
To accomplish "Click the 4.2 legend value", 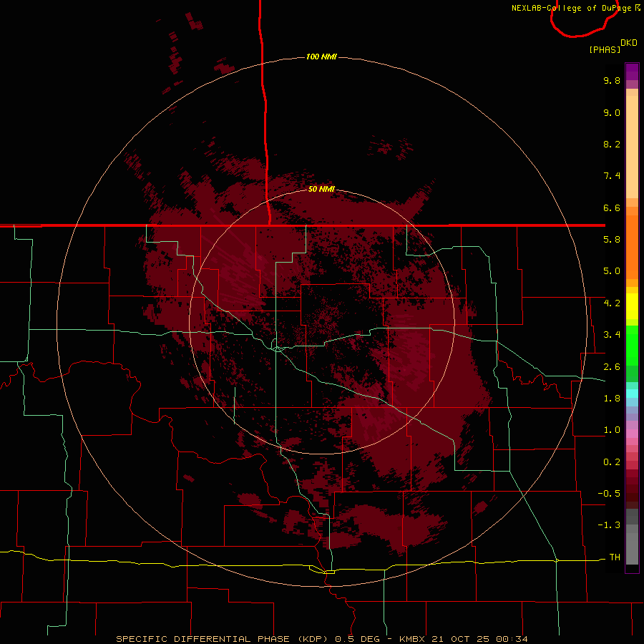I will (x=612, y=303).
